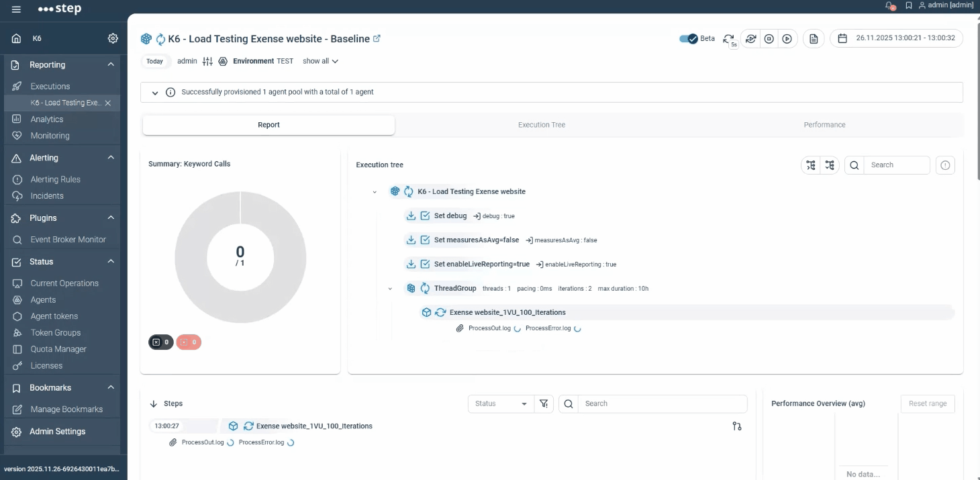
Task: Toggle the dark status count chip showing 0
Action: tap(160, 342)
